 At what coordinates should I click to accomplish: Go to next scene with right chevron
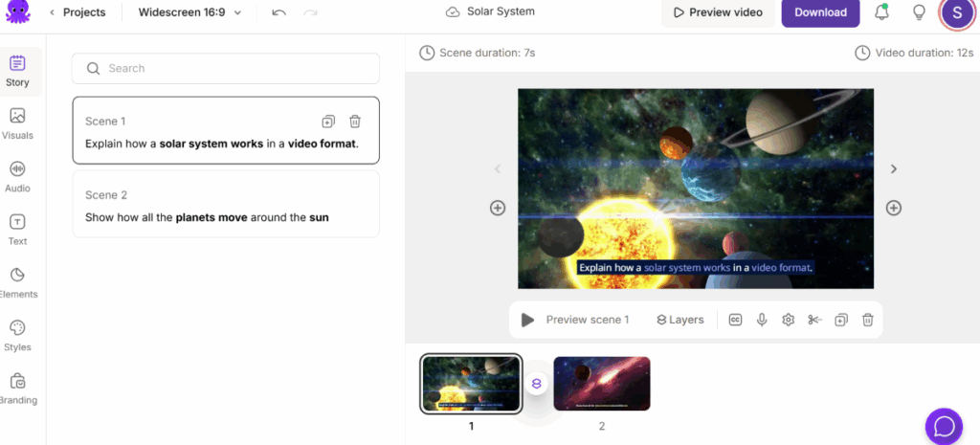coord(894,169)
